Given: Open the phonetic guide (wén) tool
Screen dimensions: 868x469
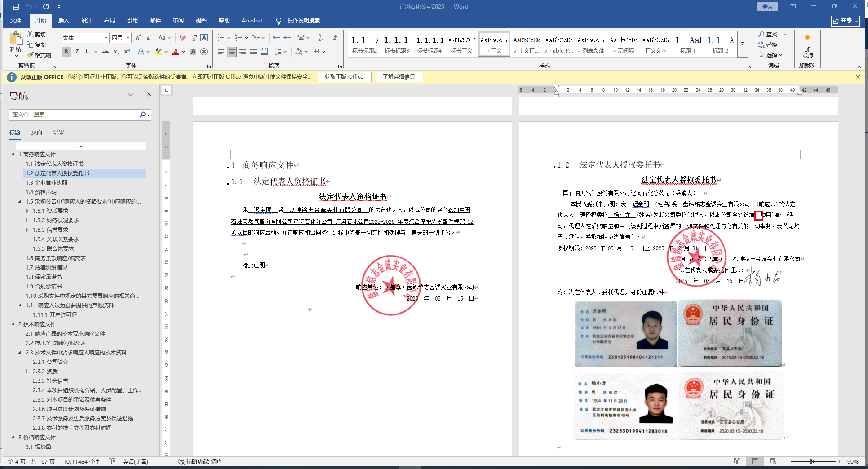Looking at the screenshot, I should [193, 38].
